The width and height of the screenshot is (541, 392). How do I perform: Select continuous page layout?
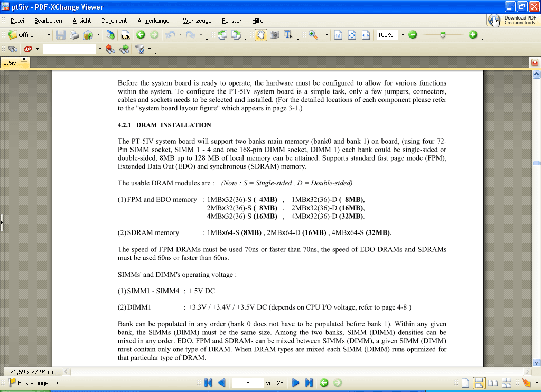pyautogui.click(x=479, y=383)
